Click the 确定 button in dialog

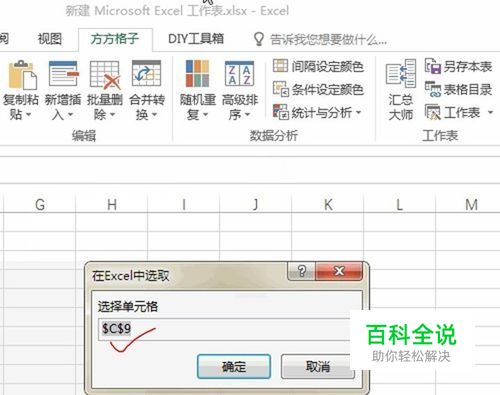234,367
